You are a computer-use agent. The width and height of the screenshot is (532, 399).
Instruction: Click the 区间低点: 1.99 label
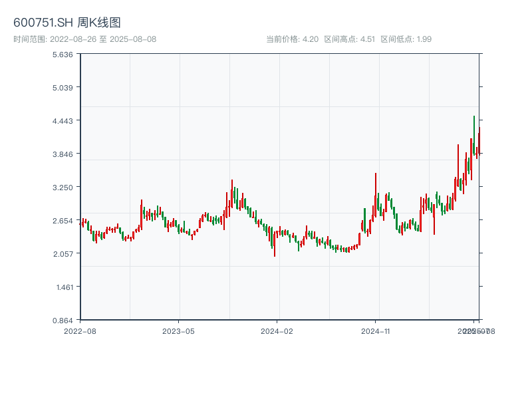click(x=406, y=39)
